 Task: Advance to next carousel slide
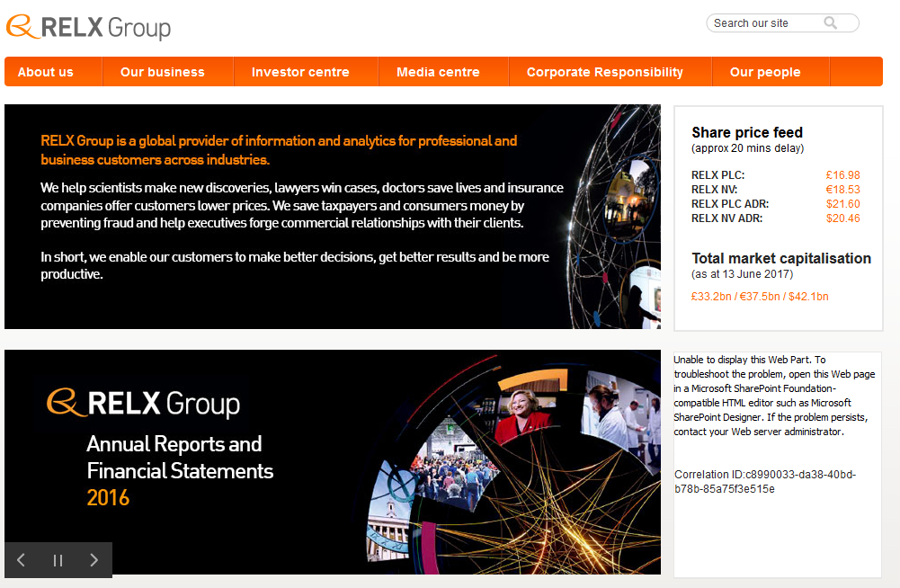point(94,560)
